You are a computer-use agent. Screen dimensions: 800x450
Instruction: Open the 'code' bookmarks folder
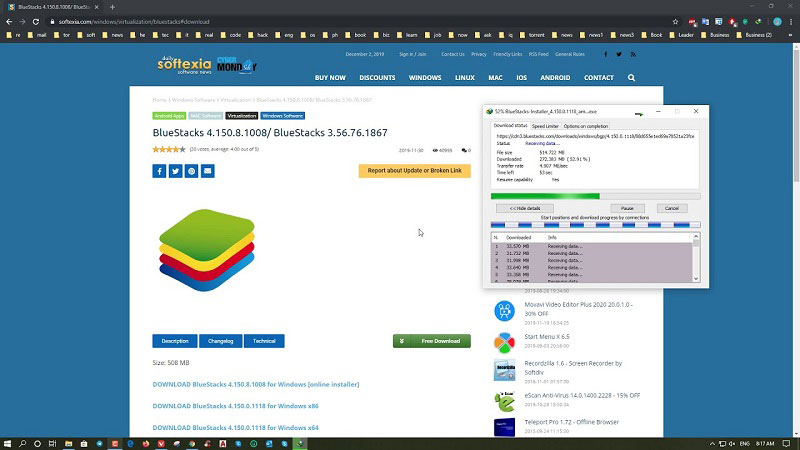coord(231,35)
